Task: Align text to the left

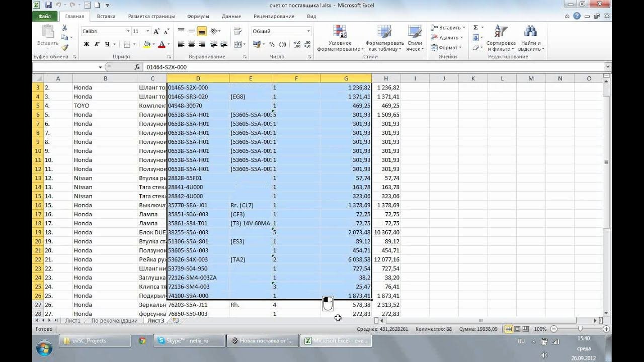Action: [181, 44]
